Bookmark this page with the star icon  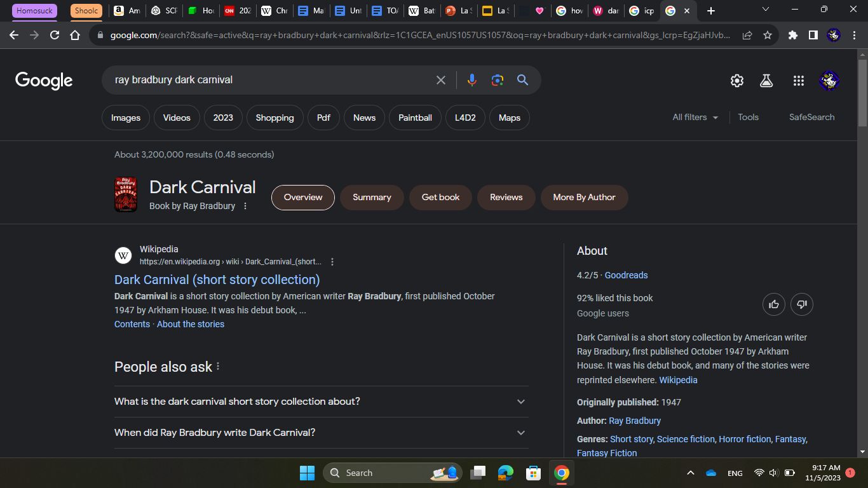pos(768,36)
